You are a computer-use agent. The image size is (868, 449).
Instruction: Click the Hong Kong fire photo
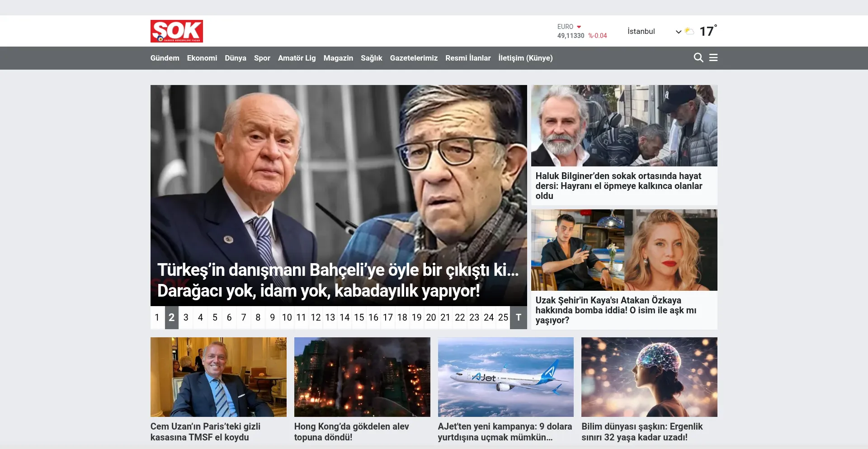click(x=362, y=377)
